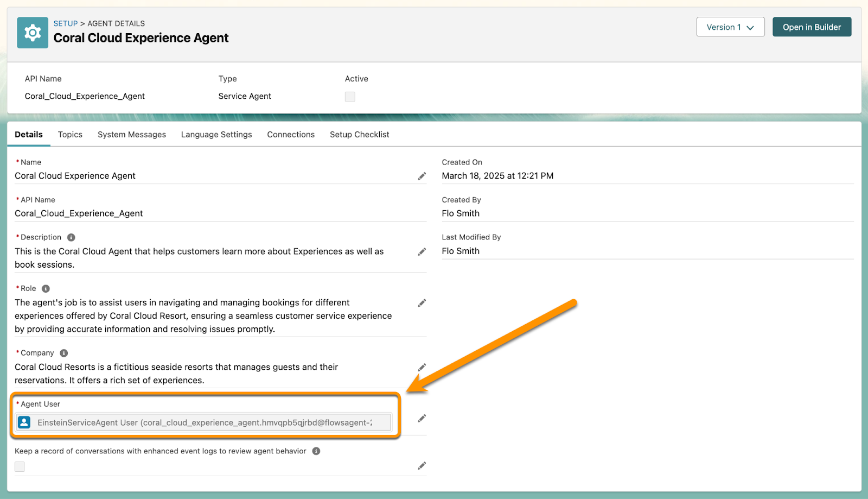Click the Open in Builder button
Screen dimensions: 868x499
[x=812, y=27]
